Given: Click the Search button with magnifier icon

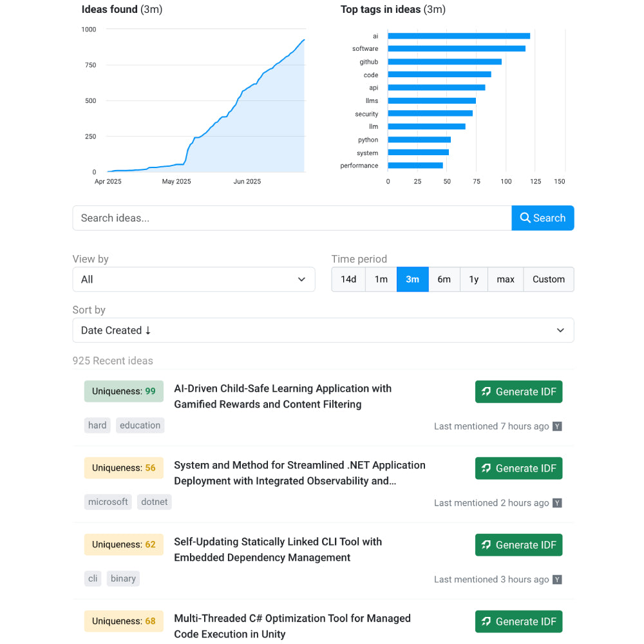Looking at the screenshot, I should pyautogui.click(x=542, y=218).
